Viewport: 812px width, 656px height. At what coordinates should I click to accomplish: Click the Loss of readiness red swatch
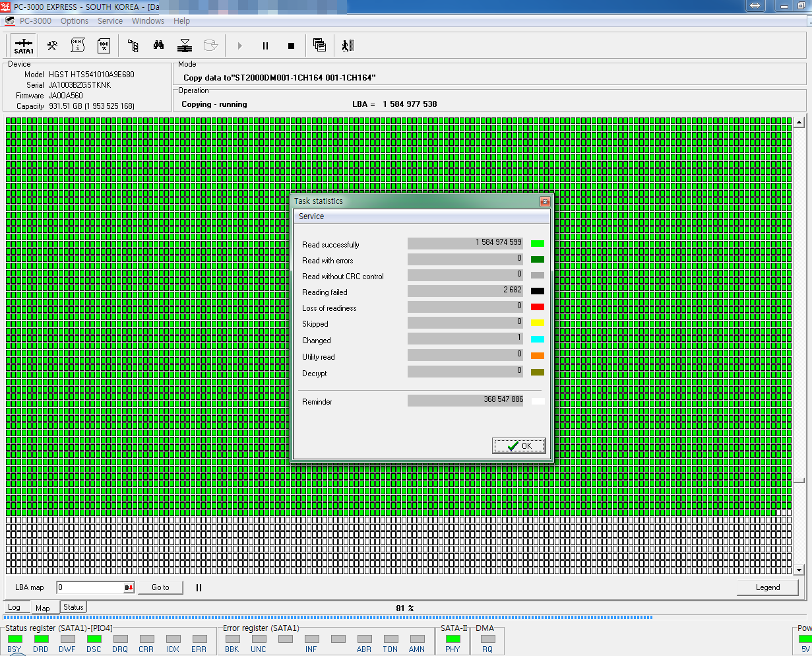[538, 307]
